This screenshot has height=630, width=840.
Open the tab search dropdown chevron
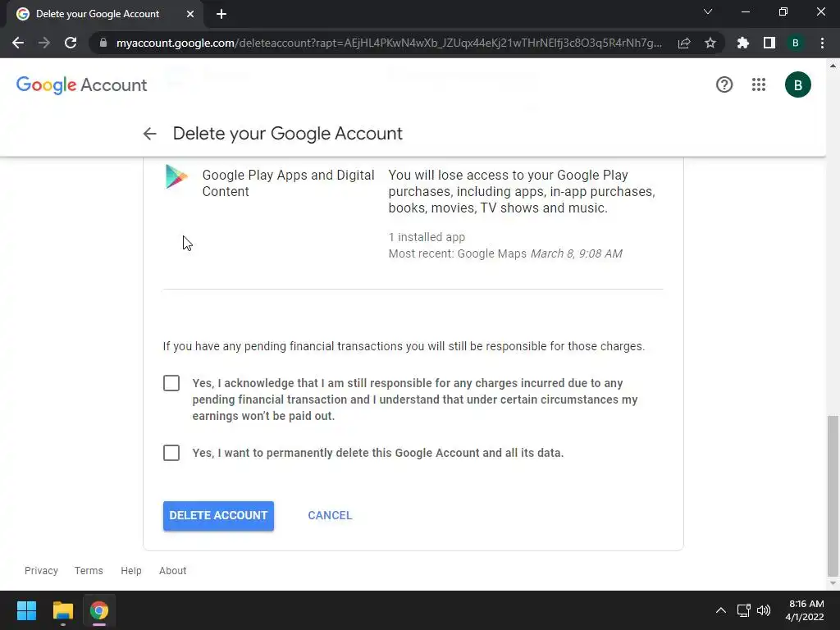(x=708, y=11)
